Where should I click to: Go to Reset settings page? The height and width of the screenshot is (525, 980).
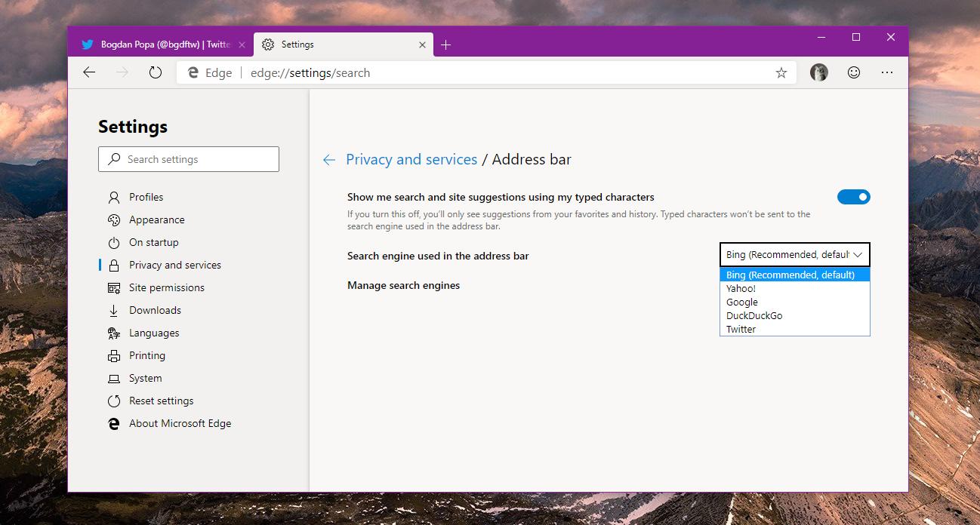(x=162, y=401)
